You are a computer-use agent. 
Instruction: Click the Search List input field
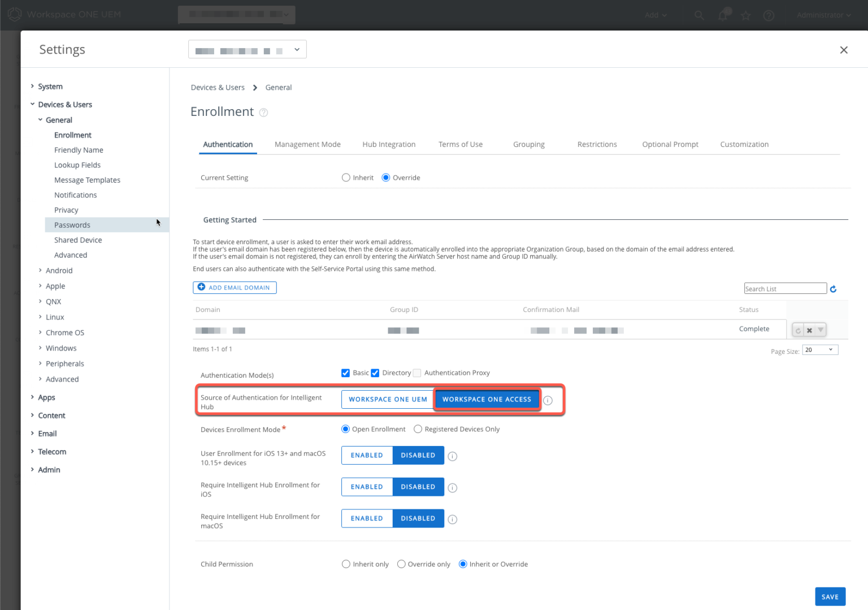click(785, 288)
